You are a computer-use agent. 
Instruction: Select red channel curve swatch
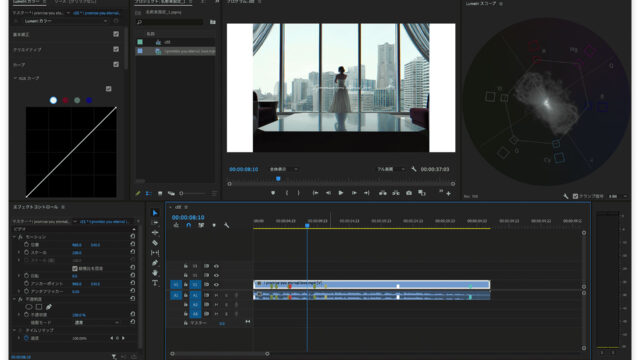point(65,100)
